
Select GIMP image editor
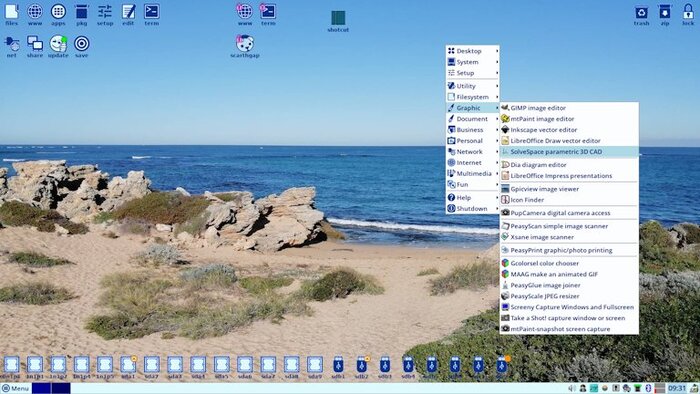click(x=569, y=108)
